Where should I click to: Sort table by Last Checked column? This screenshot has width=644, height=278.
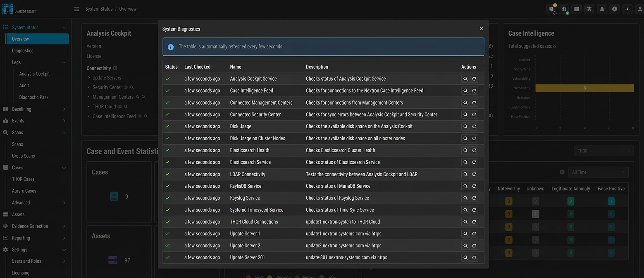pos(197,67)
